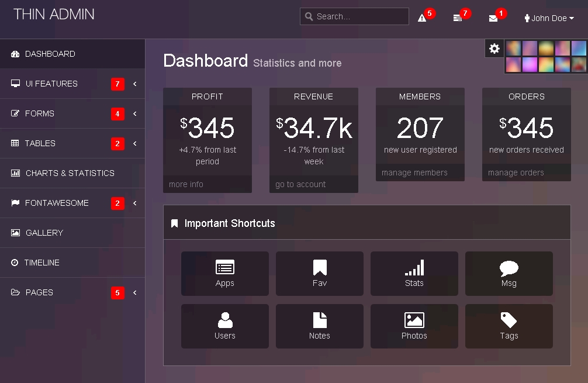Click 'manage members' link under Members
Screen dimensions: 588x383
(414, 172)
